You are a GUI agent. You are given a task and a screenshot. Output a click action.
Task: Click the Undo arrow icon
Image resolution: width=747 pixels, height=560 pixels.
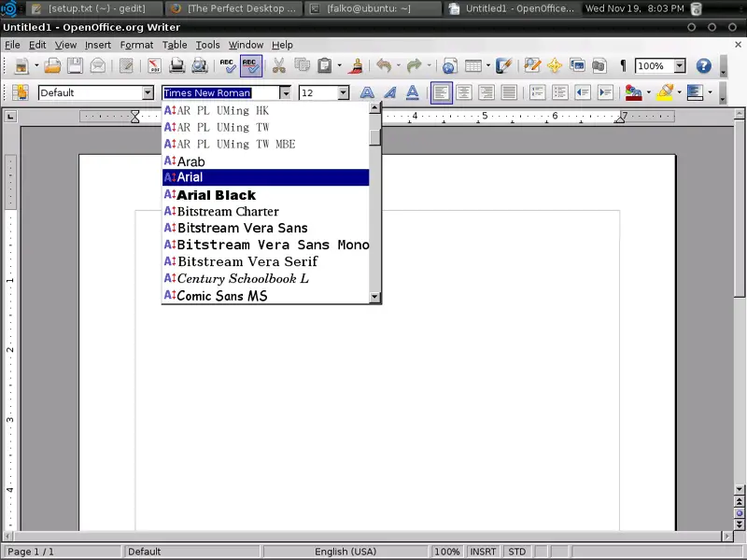[x=384, y=65]
